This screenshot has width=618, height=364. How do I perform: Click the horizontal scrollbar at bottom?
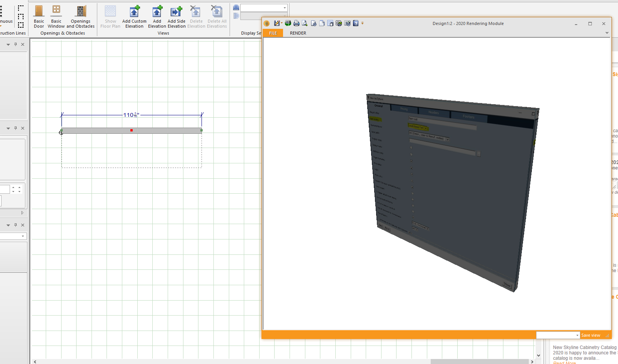coord(283,361)
